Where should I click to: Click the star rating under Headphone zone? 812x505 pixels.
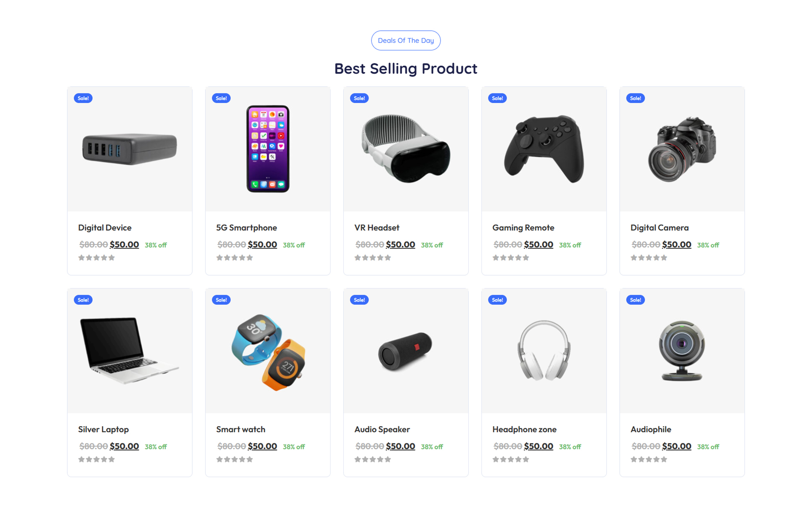point(511,459)
